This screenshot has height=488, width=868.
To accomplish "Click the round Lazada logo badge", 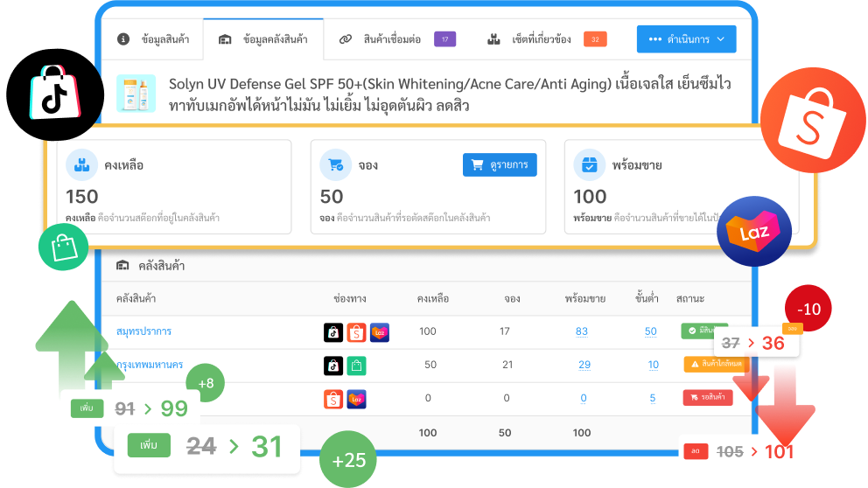I will point(753,231).
